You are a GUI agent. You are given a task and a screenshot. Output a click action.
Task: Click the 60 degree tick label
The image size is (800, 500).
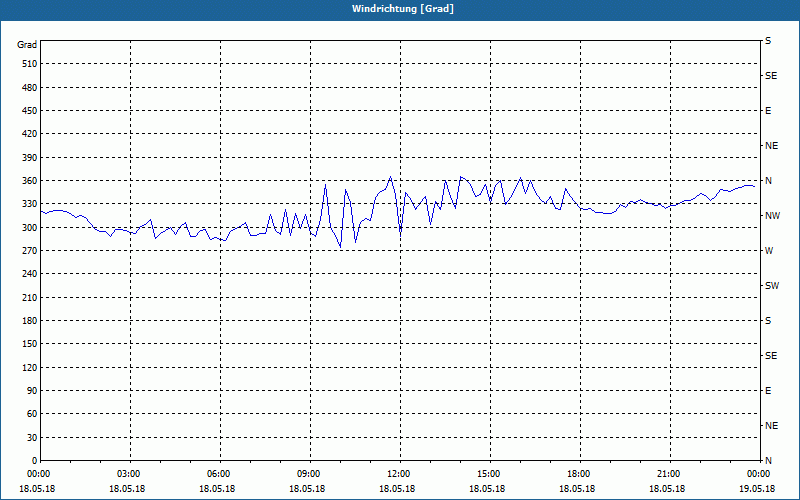click(x=32, y=414)
